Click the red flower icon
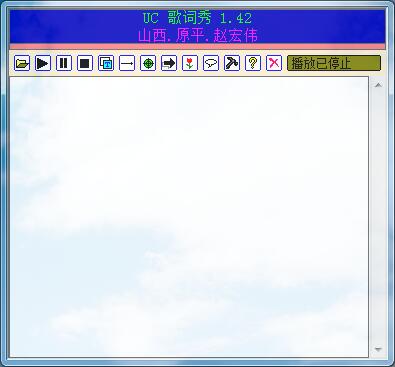The width and height of the screenshot is (395, 367). (190, 63)
